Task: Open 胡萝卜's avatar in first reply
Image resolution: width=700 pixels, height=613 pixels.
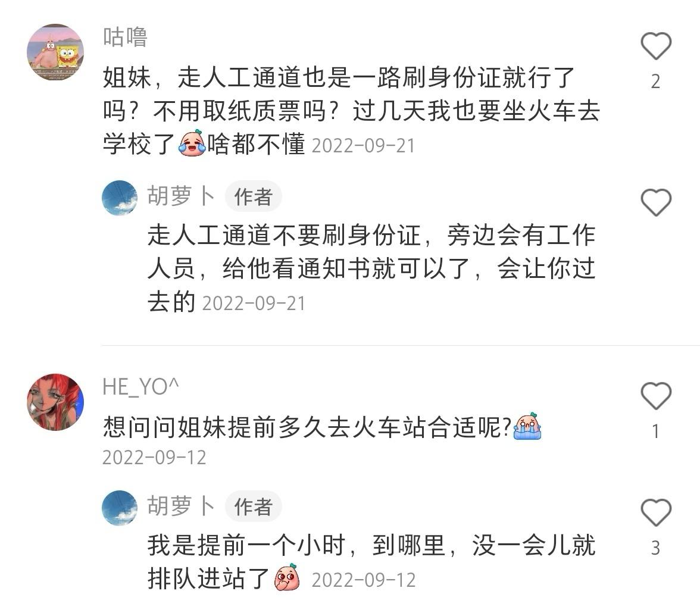Action: [119, 198]
